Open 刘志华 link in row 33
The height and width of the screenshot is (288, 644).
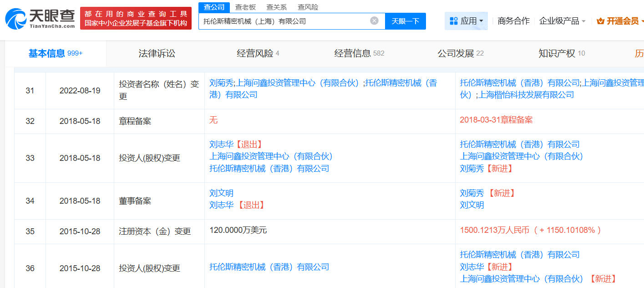point(221,144)
